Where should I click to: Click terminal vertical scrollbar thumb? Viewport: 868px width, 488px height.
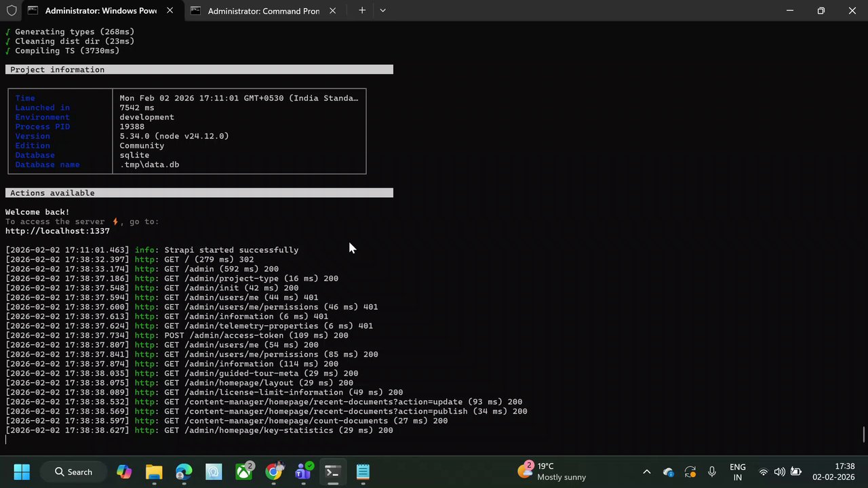click(864, 434)
